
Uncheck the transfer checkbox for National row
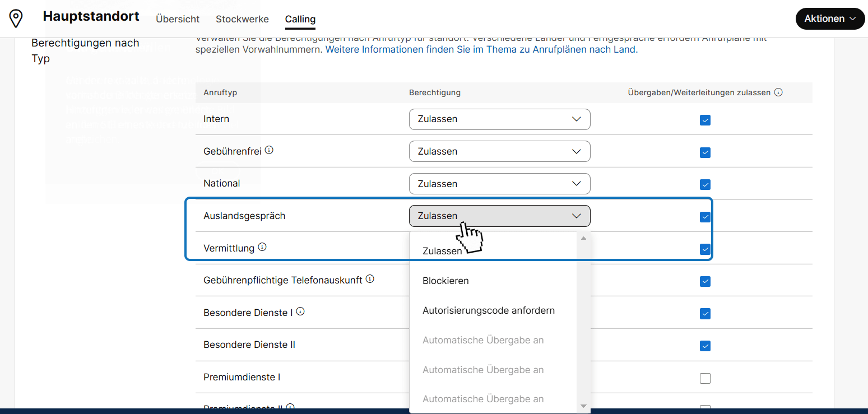click(x=705, y=184)
